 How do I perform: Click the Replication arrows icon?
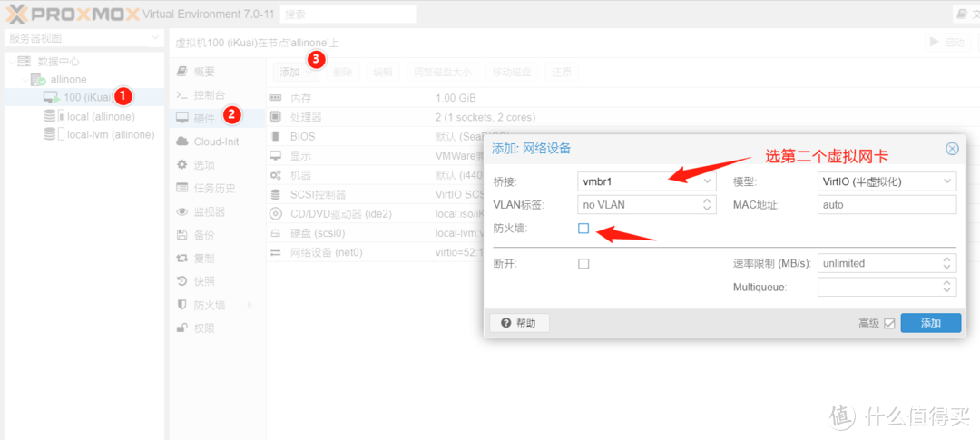(x=181, y=259)
